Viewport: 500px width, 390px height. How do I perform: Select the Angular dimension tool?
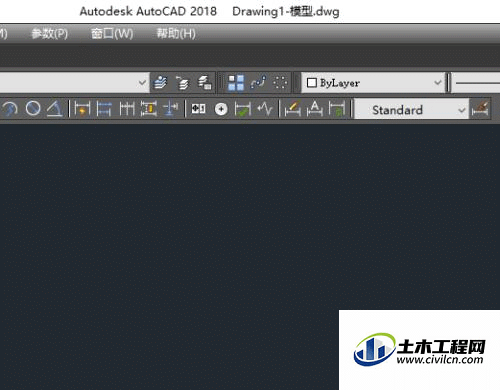tap(55, 109)
